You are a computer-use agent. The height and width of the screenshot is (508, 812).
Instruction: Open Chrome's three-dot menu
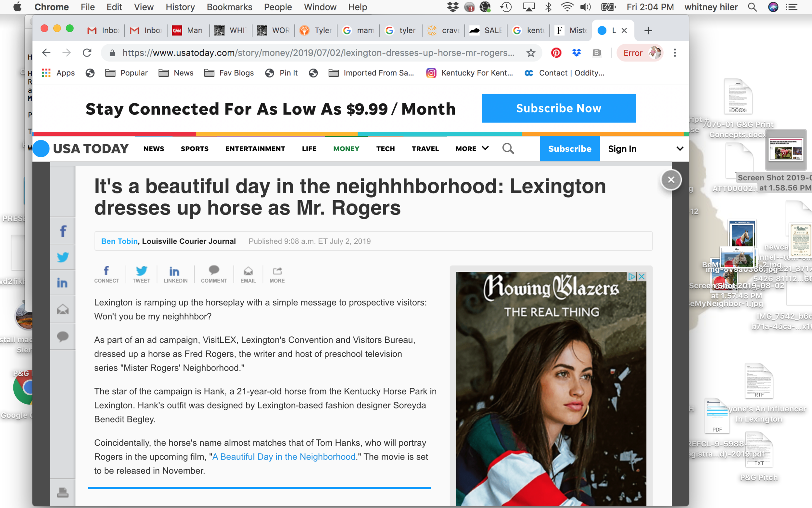[675, 53]
